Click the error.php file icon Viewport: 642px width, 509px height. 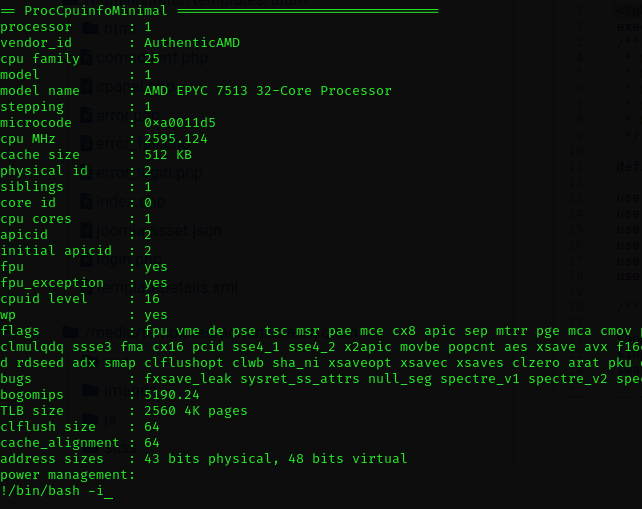[x=86, y=115]
